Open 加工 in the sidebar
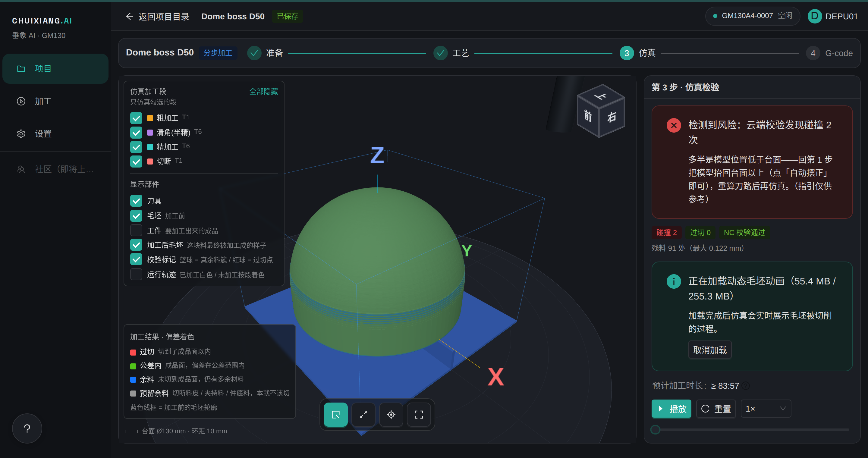Viewport: 868px width, 458px height. point(55,101)
